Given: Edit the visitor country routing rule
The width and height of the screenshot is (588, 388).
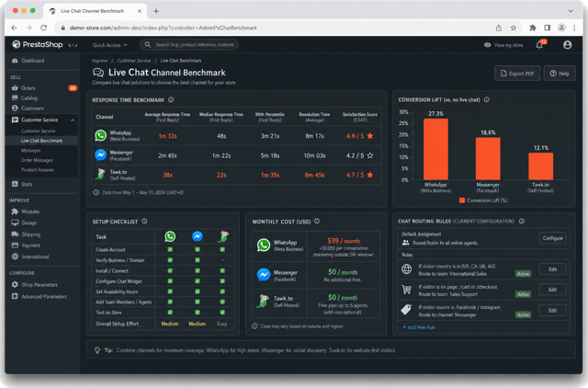Looking at the screenshot, I should 552,269.
